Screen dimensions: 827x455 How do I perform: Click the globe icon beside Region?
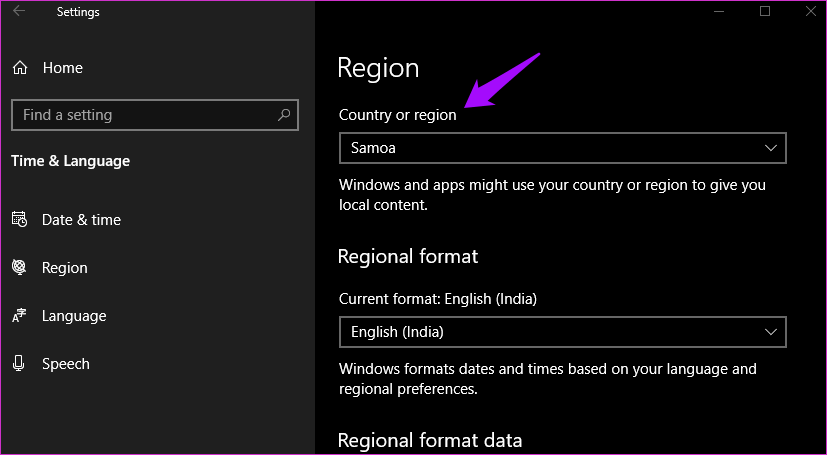coord(19,267)
